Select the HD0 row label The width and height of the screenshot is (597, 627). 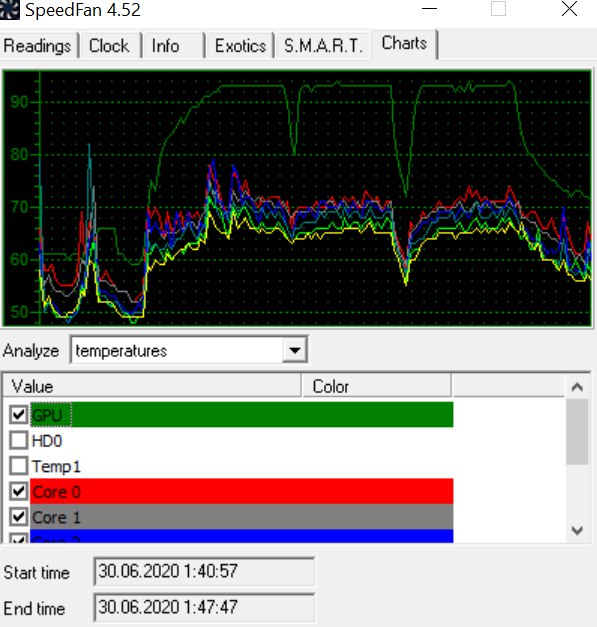click(47, 441)
